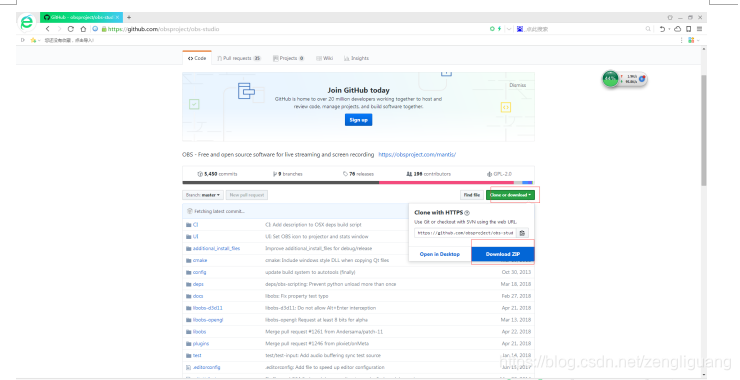Click the clone URL text field
The height and width of the screenshot is (380, 740).
tap(466, 233)
